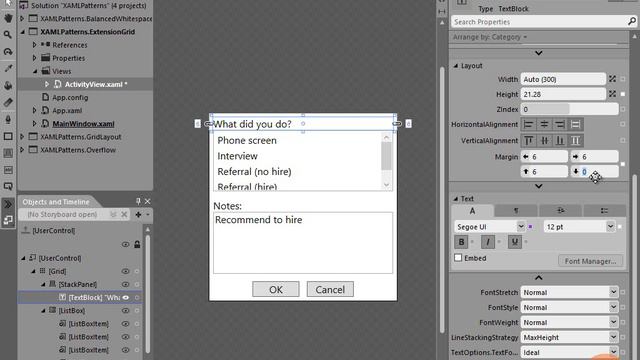The height and width of the screenshot is (360, 640).
Task: Open the Assets double-chevron button
Action: coord(8,204)
